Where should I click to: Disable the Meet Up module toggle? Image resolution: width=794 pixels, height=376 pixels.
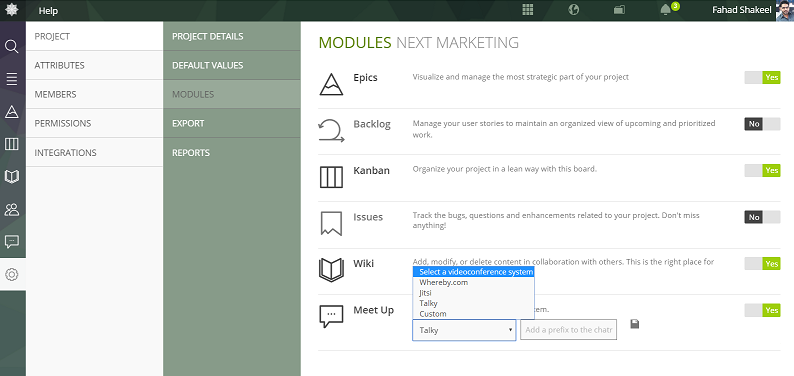762,310
